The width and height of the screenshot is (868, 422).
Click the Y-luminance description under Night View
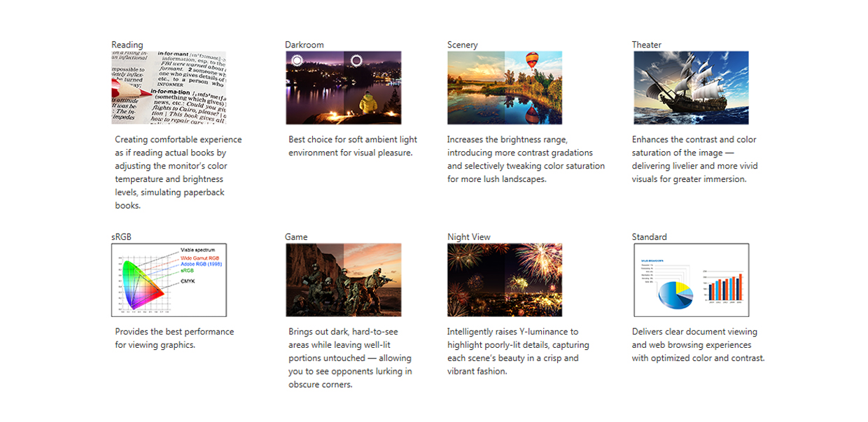tap(518, 351)
